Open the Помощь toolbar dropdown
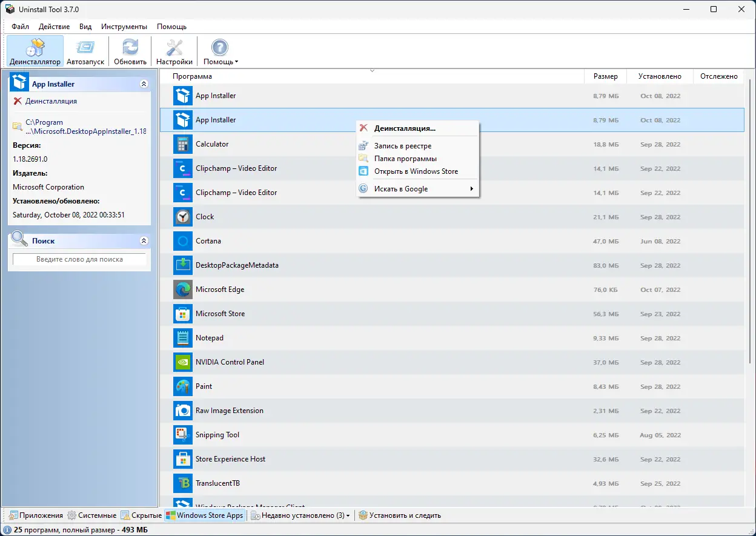 click(220, 51)
